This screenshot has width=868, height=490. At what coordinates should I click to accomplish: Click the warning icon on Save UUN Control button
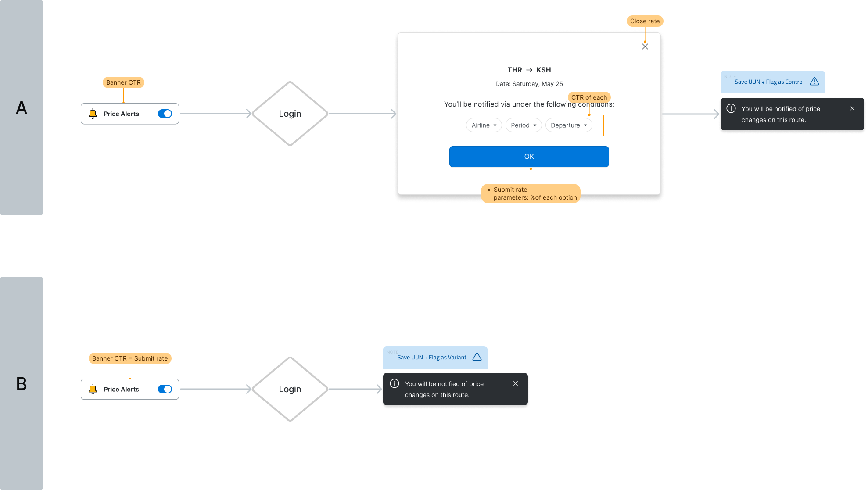[814, 81]
